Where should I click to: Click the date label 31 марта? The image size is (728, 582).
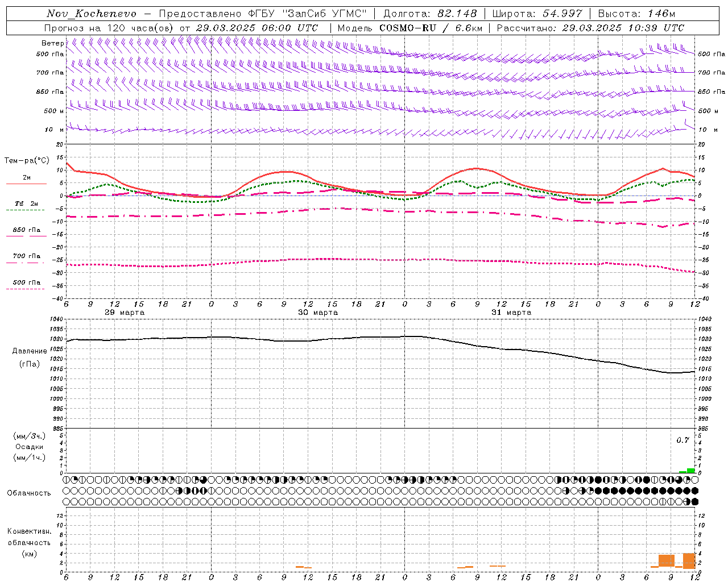(511, 313)
